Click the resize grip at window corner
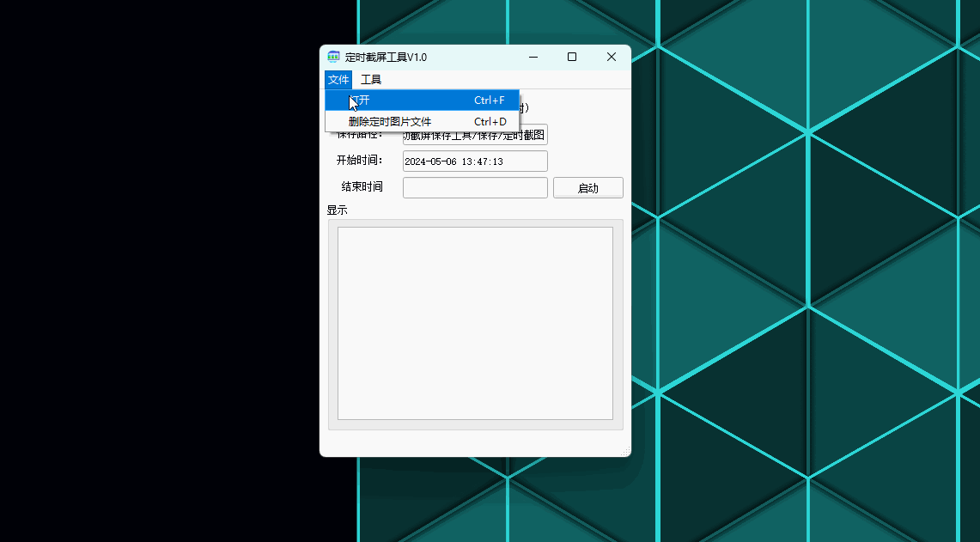The image size is (980, 542). [x=625, y=451]
